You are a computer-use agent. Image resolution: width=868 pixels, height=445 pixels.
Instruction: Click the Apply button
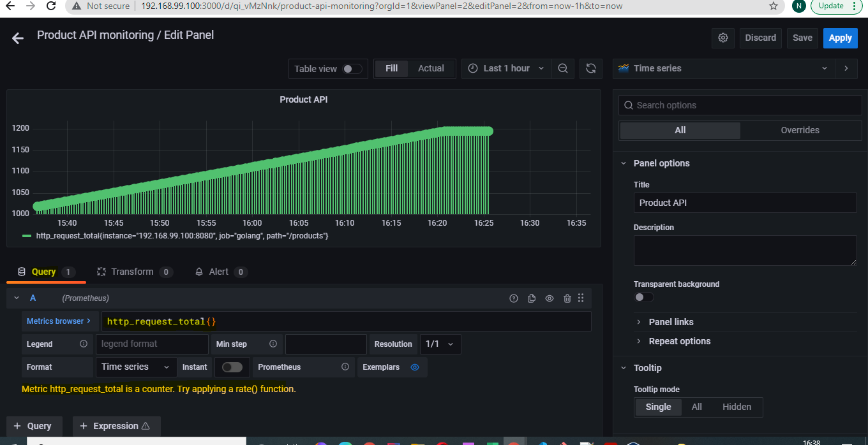840,38
